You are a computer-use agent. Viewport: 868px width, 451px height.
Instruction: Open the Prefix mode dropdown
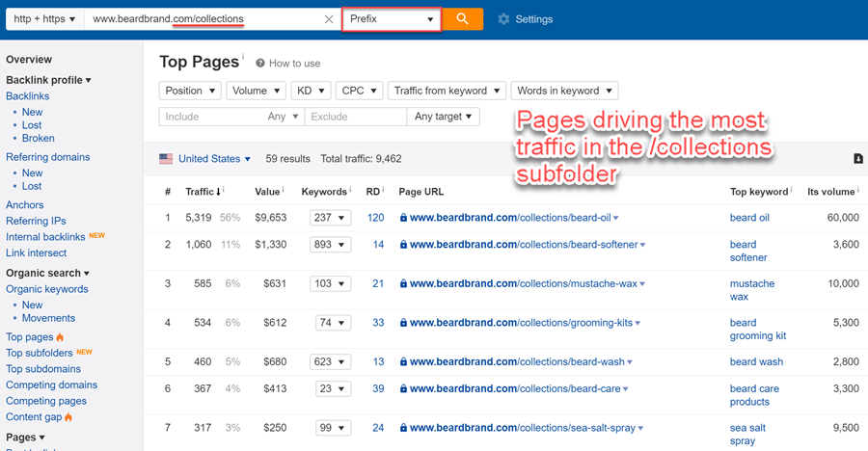click(392, 19)
